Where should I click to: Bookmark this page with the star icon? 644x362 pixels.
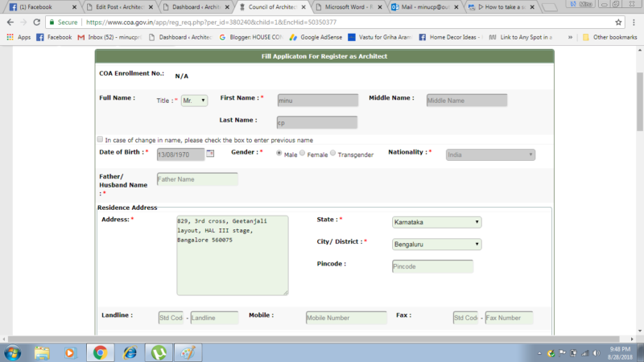(618, 23)
